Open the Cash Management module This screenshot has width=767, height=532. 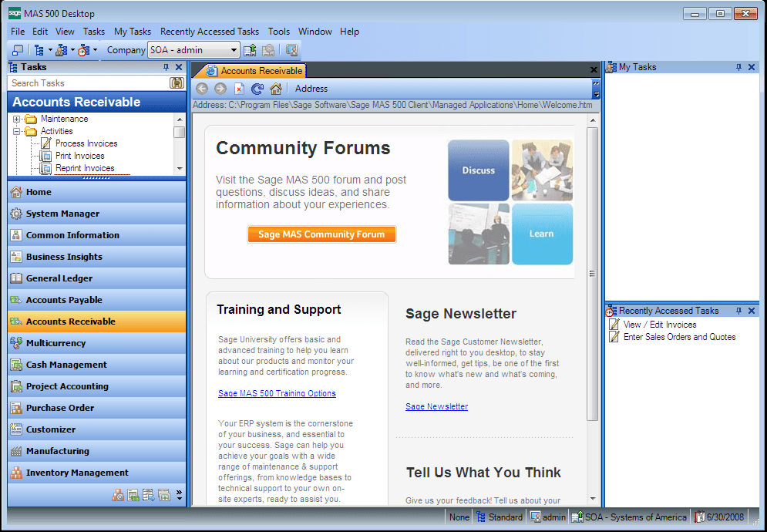pos(97,365)
